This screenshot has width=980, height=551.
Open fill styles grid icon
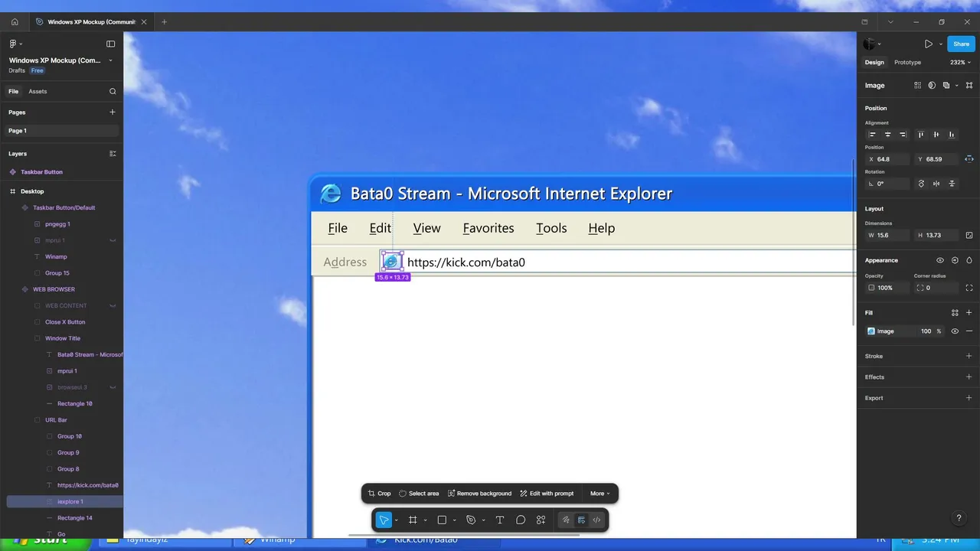[x=955, y=313]
